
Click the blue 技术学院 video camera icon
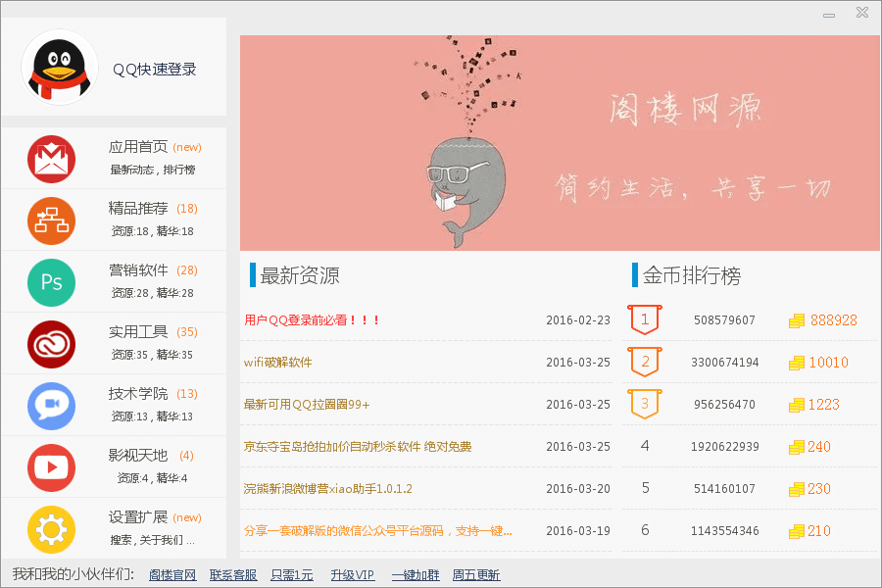pyautogui.click(x=51, y=405)
